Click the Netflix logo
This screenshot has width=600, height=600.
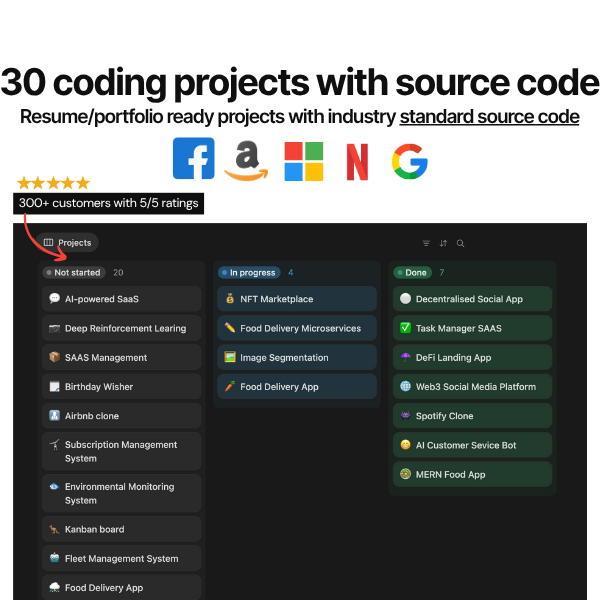(x=357, y=161)
